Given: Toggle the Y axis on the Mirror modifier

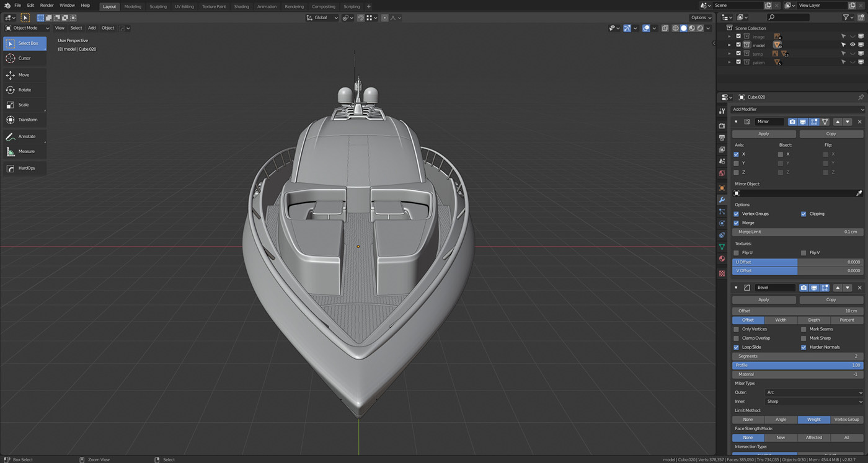Looking at the screenshot, I should (x=736, y=163).
